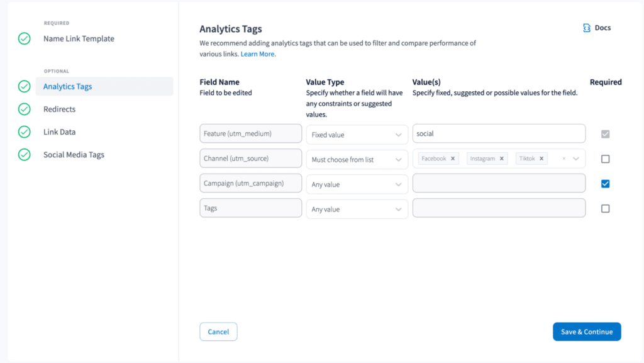Click the green checkmark beside Name Link Template
The width and height of the screenshot is (644, 363).
click(x=23, y=38)
